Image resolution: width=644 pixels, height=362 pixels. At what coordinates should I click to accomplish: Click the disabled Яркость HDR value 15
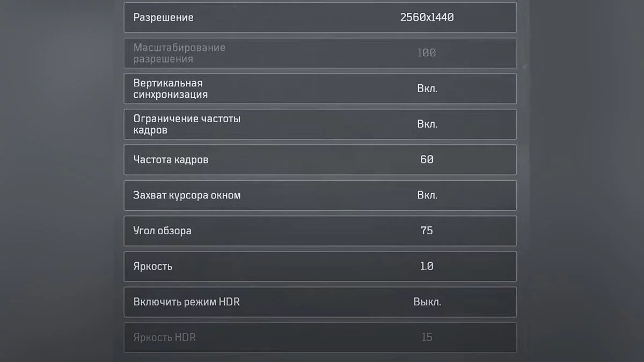coord(427,337)
